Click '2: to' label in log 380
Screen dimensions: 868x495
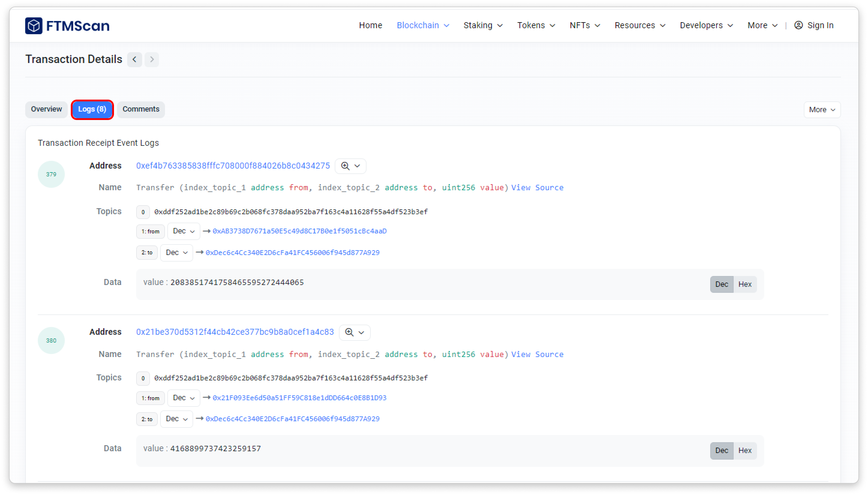point(147,419)
